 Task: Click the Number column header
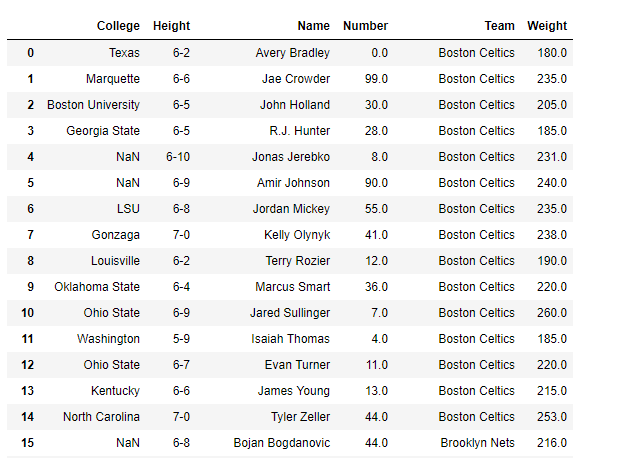pos(365,26)
